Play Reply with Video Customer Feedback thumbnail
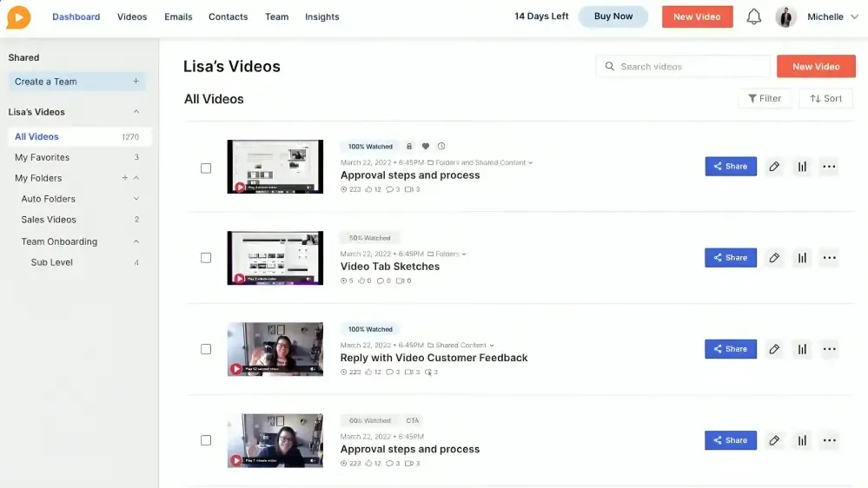The width and height of the screenshot is (868, 488). (275, 349)
